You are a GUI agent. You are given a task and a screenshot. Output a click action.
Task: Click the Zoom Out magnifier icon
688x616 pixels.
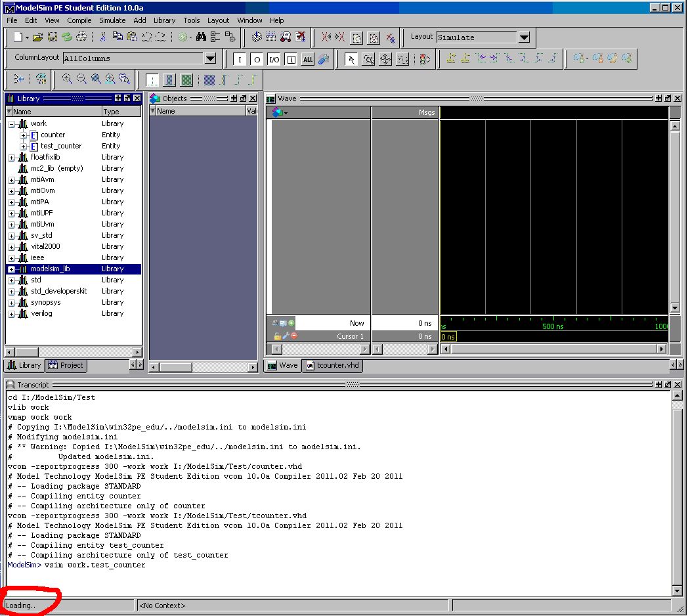(81, 79)
